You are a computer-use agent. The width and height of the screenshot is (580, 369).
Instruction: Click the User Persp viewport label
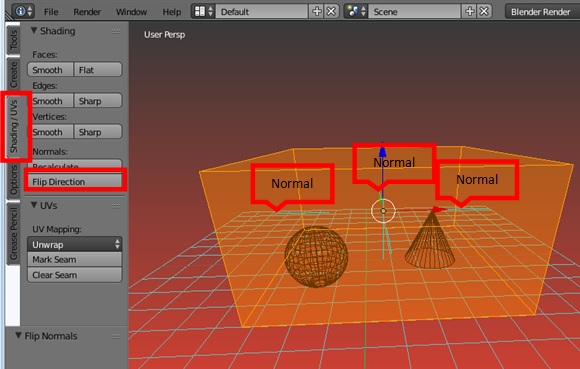(x=164, y=34)
